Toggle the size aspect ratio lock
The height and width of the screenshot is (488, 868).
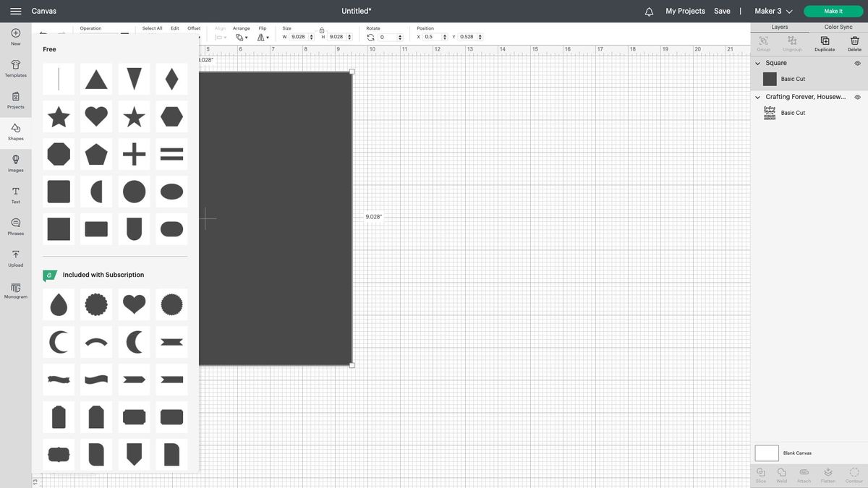tap(322, 30)
